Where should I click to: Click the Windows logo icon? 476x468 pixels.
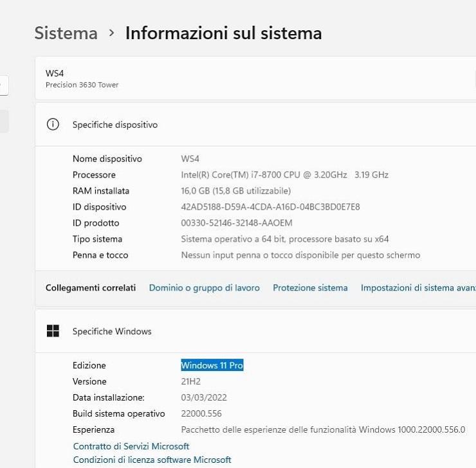click(53, 331)
